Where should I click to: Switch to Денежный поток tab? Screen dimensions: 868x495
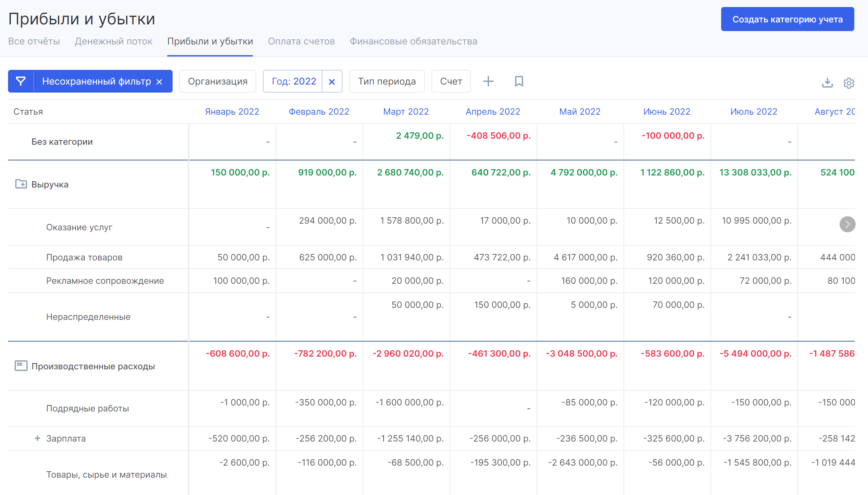(x=113, y=41)
